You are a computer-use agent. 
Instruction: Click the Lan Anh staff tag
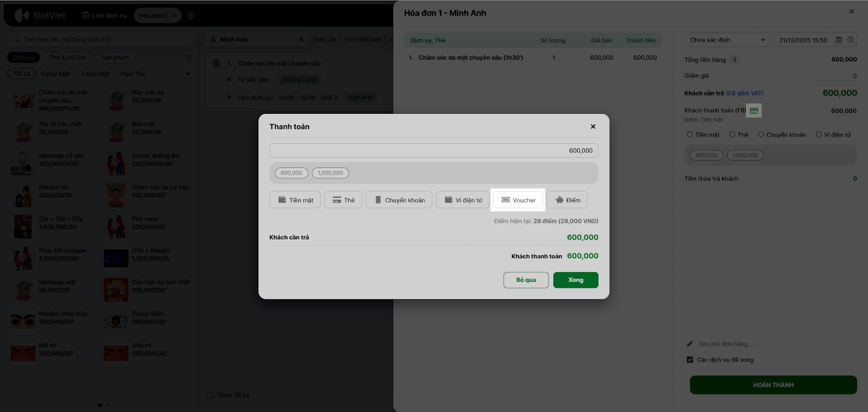[361, 98]
